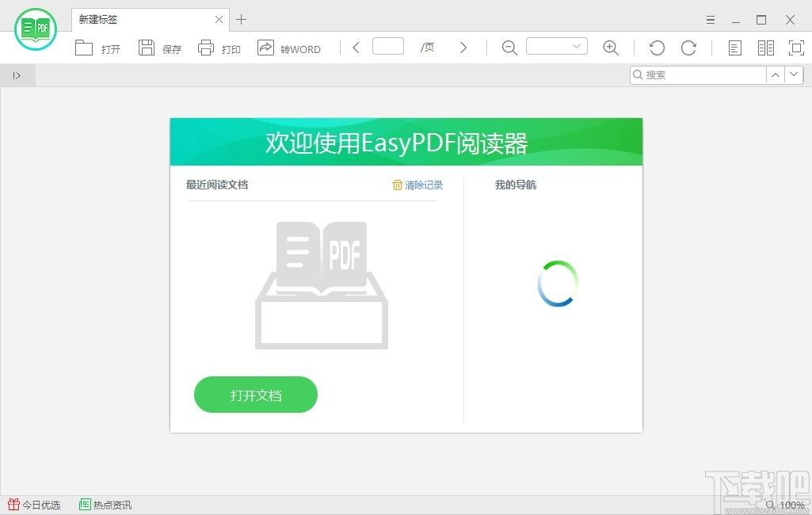Expand the side panel toggle
This screenshot has width=812, height=515.
pos(17,75)
